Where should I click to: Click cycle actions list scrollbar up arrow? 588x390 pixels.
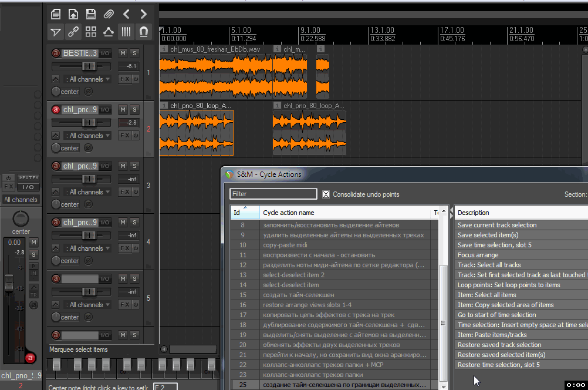point(444,211)
